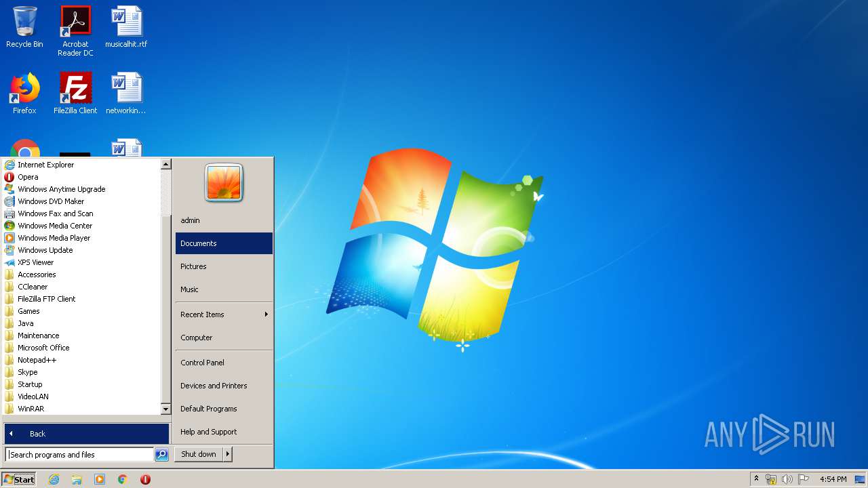
Task: Open Internet Explorer from the taskbar
Action: (x=54, y=479)
